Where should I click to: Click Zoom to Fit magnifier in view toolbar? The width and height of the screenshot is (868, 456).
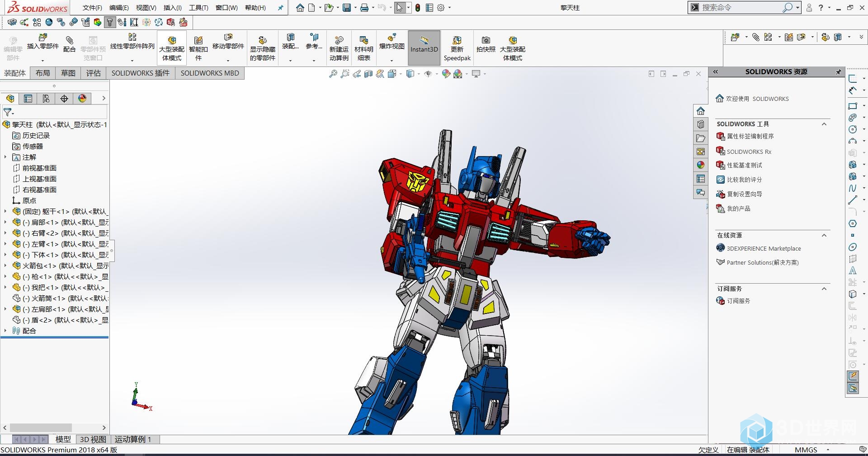tap(333, 74)
